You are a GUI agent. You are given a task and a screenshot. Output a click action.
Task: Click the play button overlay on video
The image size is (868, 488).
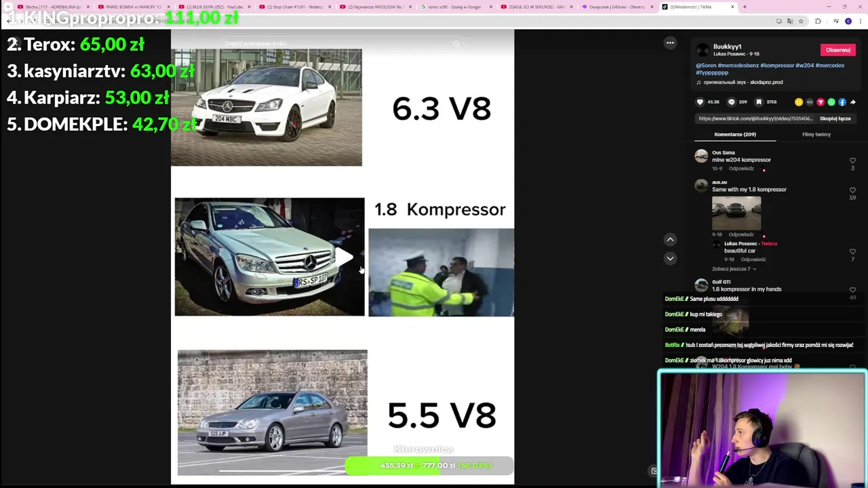click(344, 257)
